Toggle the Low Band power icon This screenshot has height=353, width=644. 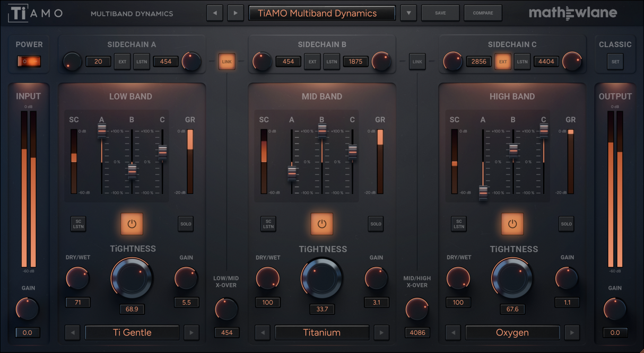132,224
